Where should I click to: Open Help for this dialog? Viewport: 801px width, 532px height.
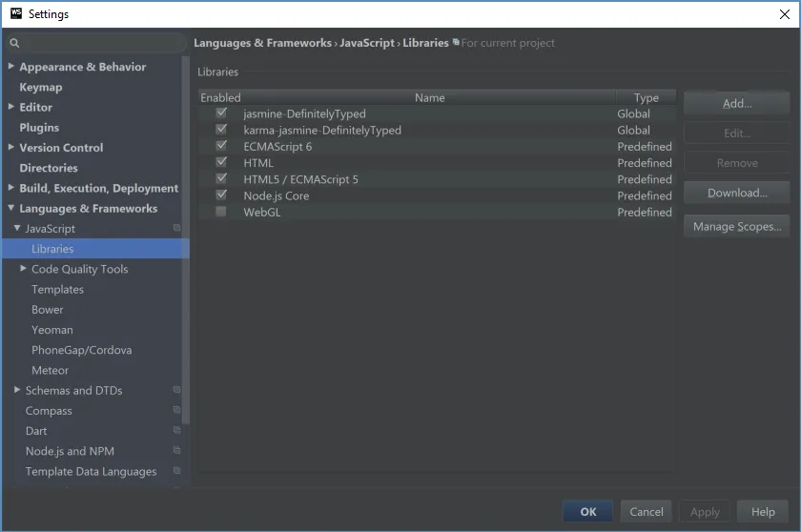click(x=763, y=512)
